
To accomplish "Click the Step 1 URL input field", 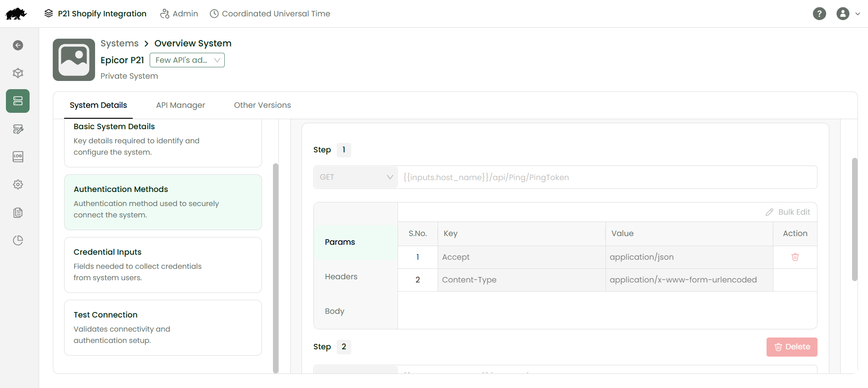I will click(x=607, y=177).
